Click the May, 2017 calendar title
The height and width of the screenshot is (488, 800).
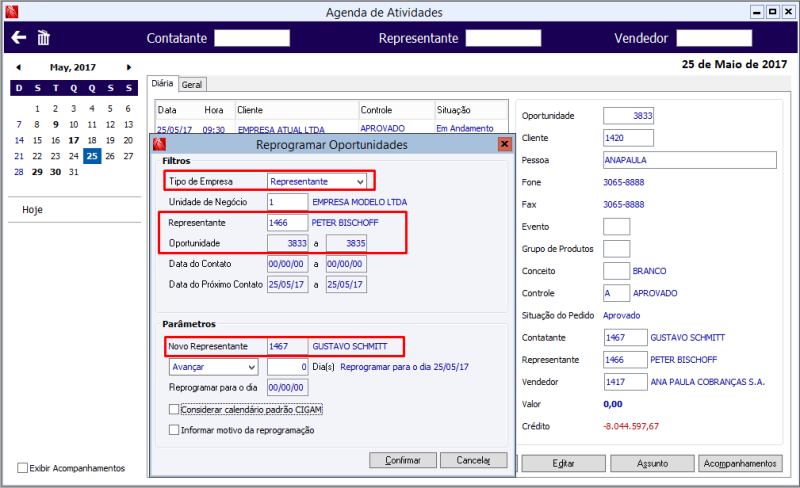click(73, 67)
